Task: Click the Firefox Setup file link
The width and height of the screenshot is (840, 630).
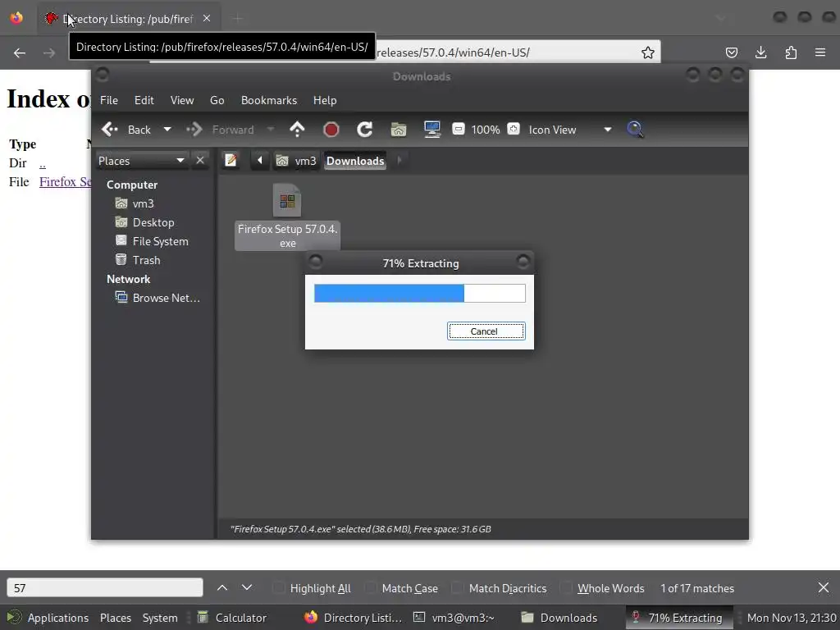Action: click(65, 181)
